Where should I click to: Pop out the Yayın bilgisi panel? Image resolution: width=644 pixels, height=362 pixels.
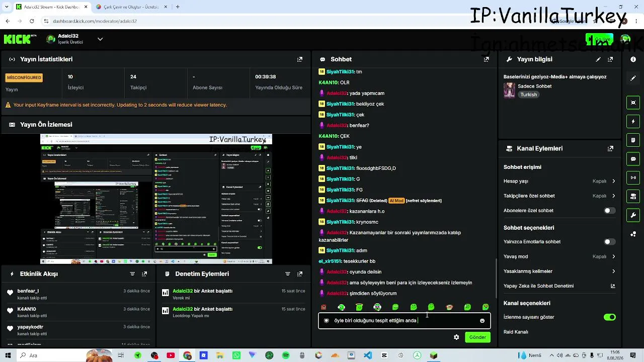pyautogui.click(x=610, y=59)
